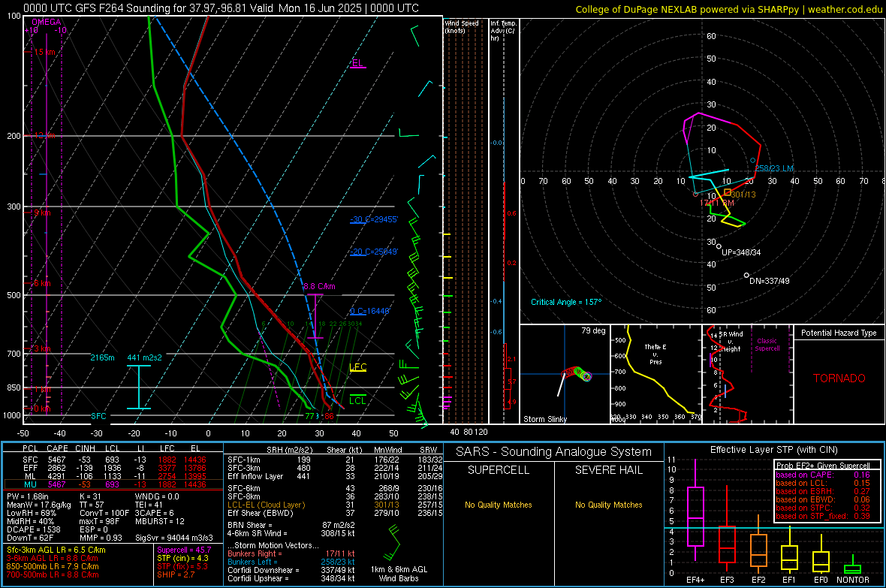The width and height of the screenshot is (886, 588).
Task: Select the orange 301/13 hodograph label
Action: click(743, 194)
